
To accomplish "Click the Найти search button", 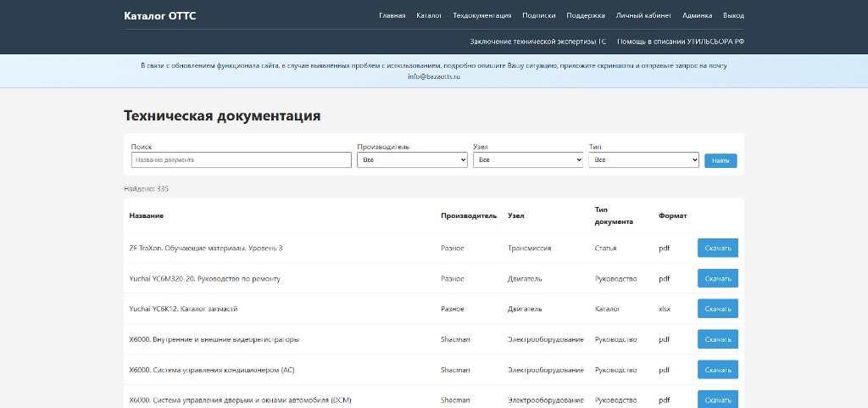I will click(721, 160).
